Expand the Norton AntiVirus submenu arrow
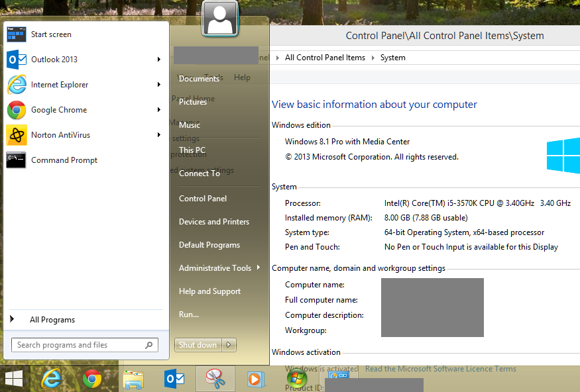 [158, 135]
